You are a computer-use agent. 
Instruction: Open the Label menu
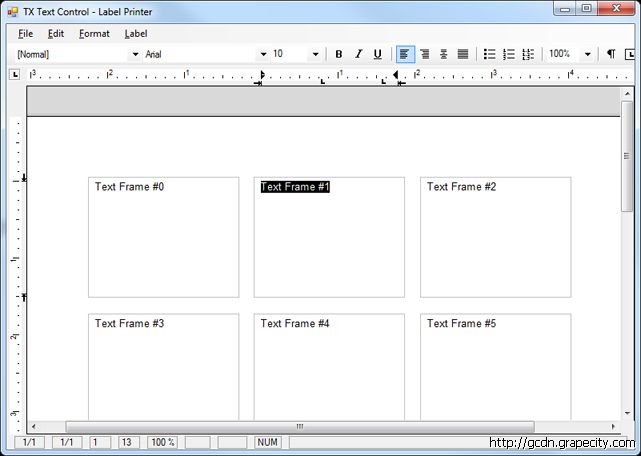(x=135, y=33)
